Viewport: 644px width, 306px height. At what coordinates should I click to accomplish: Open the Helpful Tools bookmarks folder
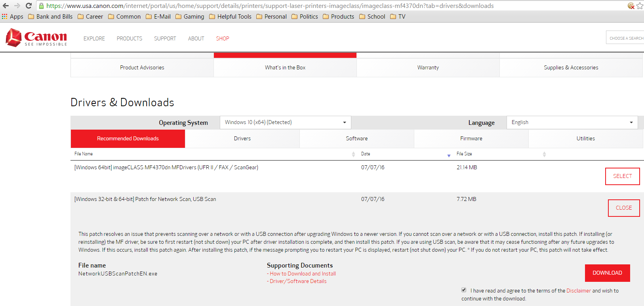(x=230, y=17)
